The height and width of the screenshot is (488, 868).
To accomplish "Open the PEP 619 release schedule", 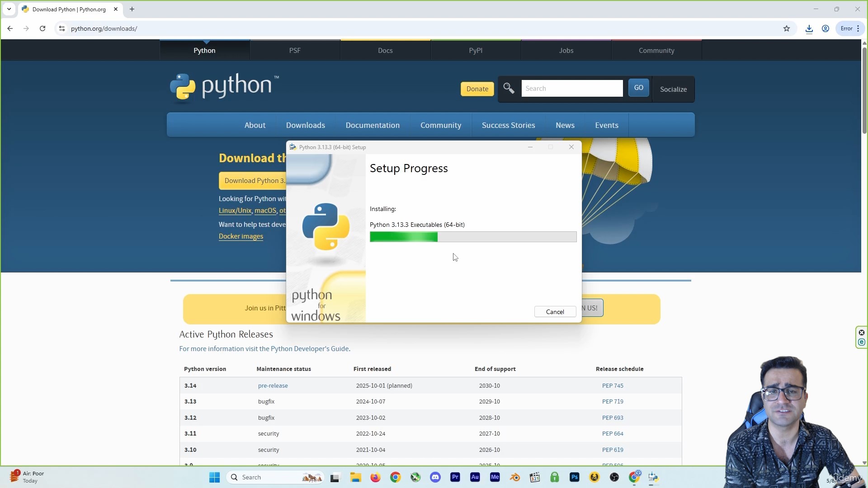I will coord(613,450).
